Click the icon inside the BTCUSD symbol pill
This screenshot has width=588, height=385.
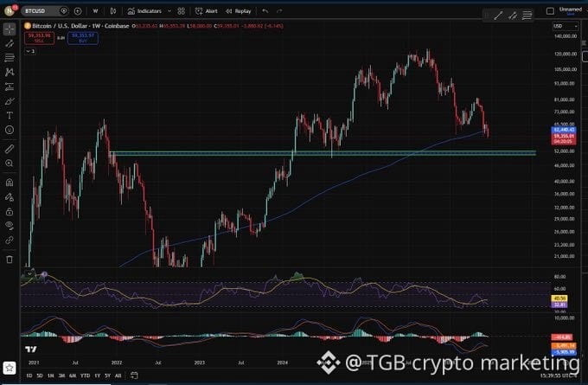click(64, 11)
